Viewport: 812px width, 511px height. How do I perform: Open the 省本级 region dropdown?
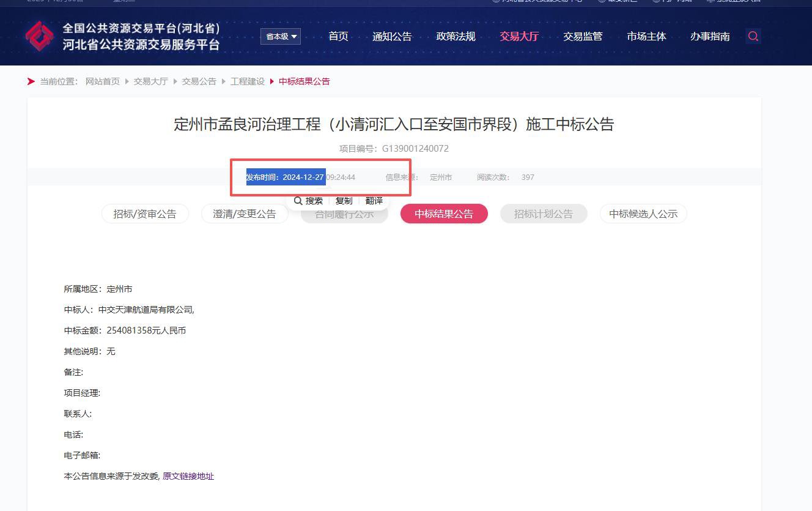(281, 37)
